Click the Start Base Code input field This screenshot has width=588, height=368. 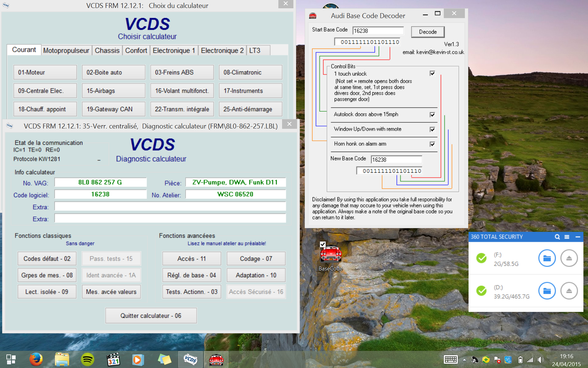point(378,31)
